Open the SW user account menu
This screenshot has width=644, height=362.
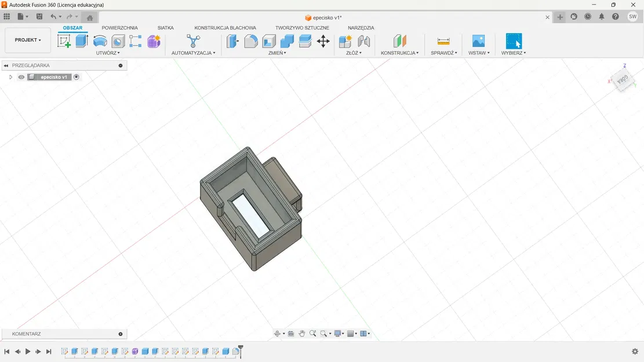632,16
